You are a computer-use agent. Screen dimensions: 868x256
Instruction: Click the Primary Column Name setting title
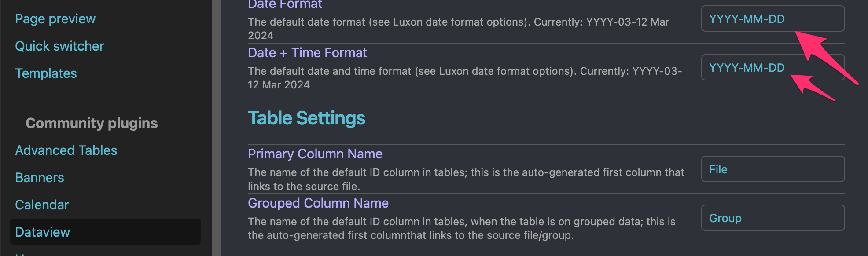point(315,154)
